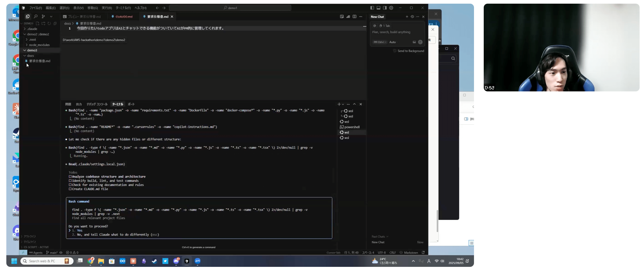Open the settings gear in title bar
This screenshot has width=644, height=271.
pyautogui.click(x=391, y=8)
